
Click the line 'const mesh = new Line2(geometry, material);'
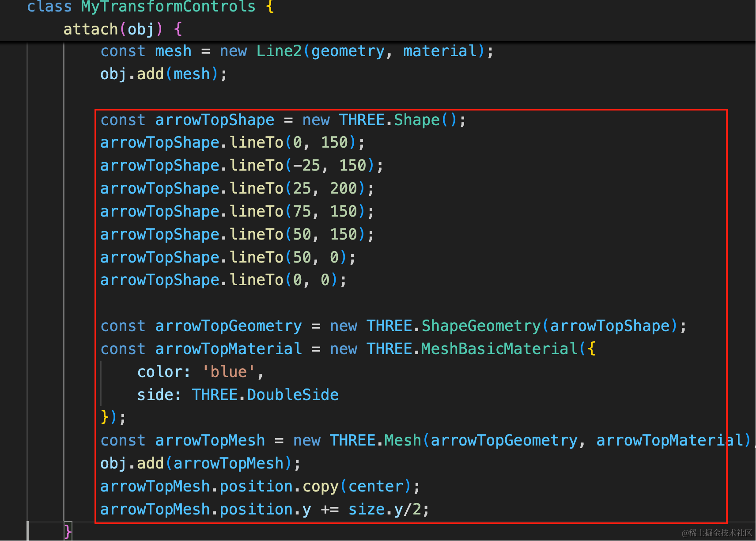(297, 51)
